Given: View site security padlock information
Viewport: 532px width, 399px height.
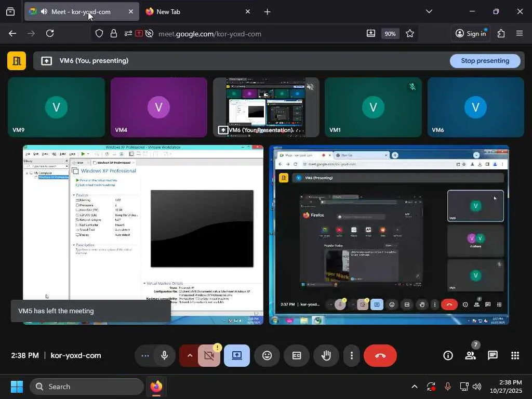Looking at the screenshot, I should click(x=114, y=34).
